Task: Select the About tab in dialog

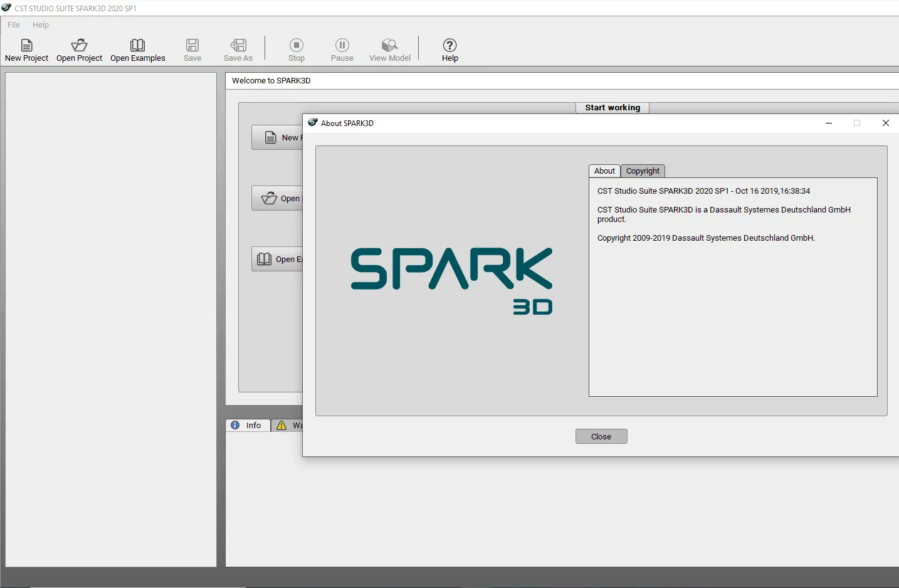Action: coord(604,171)
